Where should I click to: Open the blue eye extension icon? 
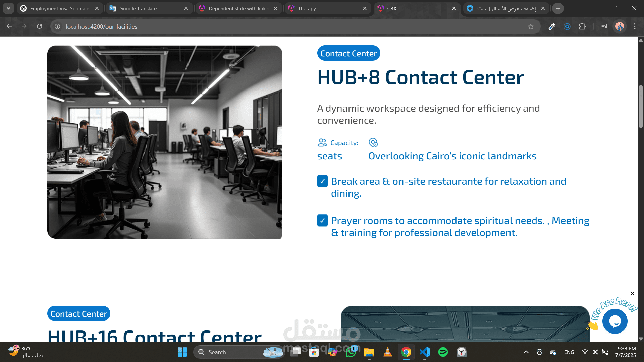(567, 27)
